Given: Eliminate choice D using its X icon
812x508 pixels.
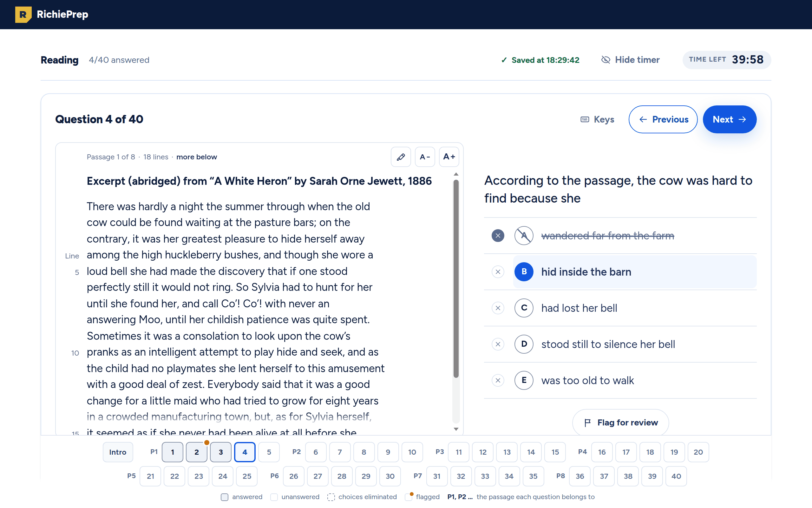Looking at the screenshot, I should [x=498, y=344].
